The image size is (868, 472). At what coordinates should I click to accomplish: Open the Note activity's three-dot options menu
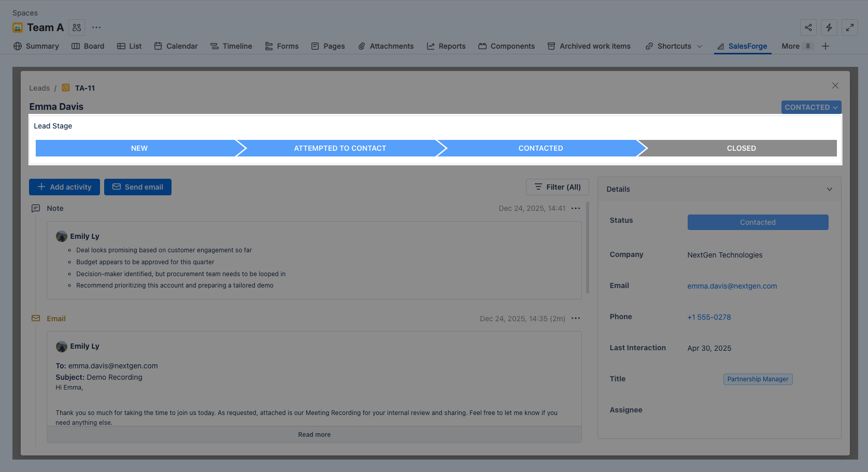coord(575,208)
